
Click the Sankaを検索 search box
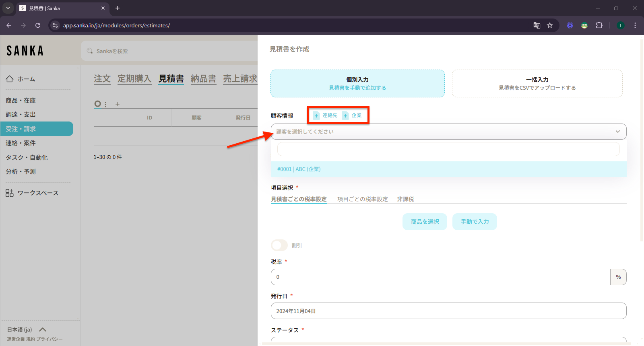point(169,51)
